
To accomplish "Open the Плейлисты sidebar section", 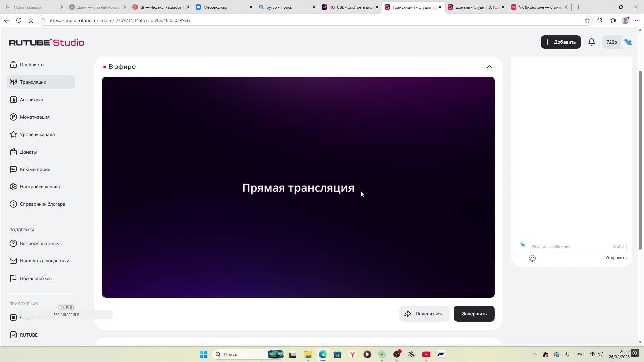I will (x=41, y=65).
